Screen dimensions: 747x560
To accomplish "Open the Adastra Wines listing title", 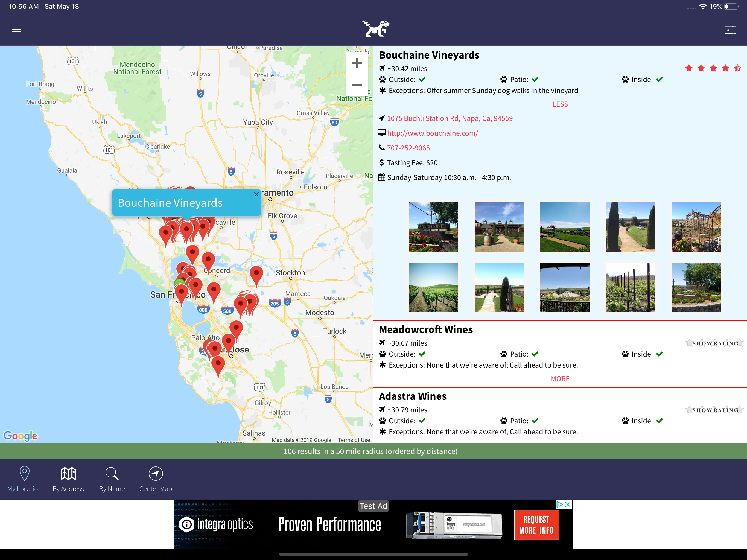I will coord(413,396).
